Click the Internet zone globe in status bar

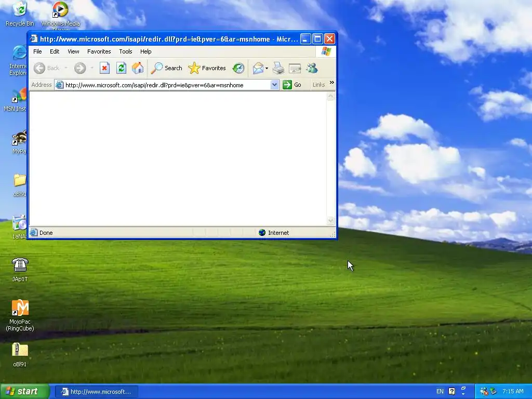click(x=262, y=232)
